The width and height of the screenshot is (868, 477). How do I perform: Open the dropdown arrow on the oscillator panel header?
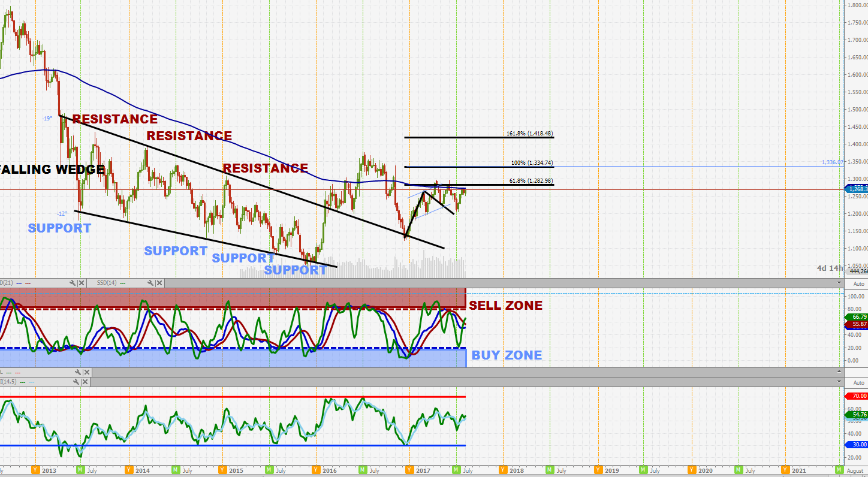pos(839,284)
